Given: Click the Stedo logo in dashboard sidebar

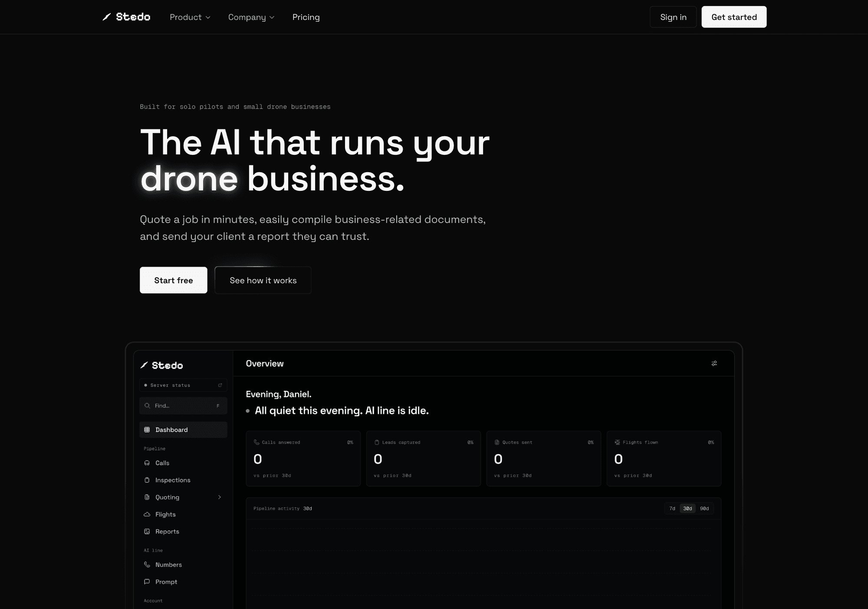Looking at the screenshot, I should tap(161, 365).
